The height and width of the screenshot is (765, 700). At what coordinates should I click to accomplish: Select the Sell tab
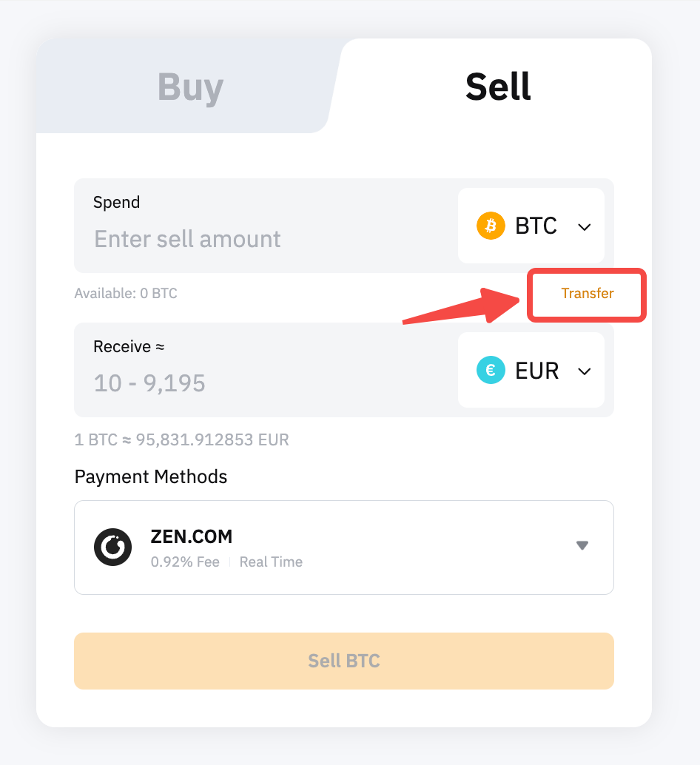(498, 87)
